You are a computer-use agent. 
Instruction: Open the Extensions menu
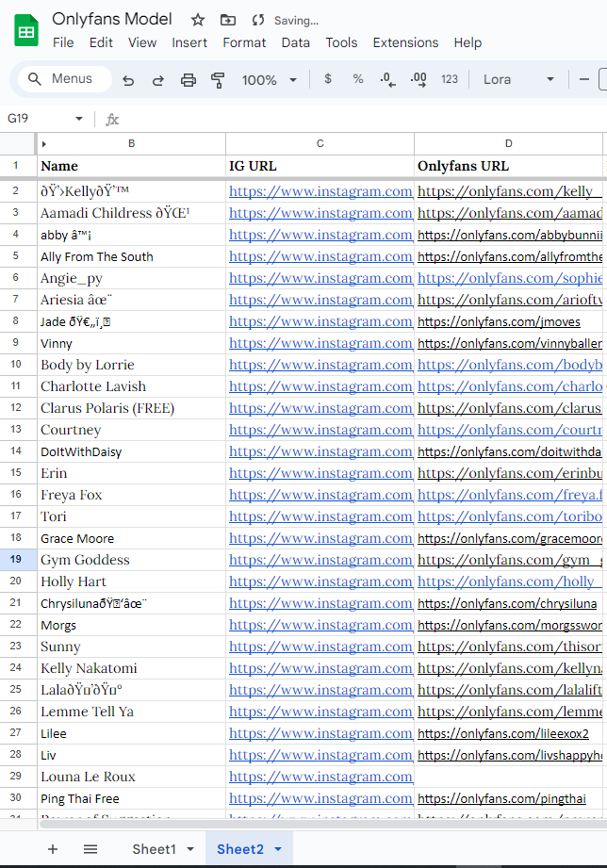[x=405, y=42]
